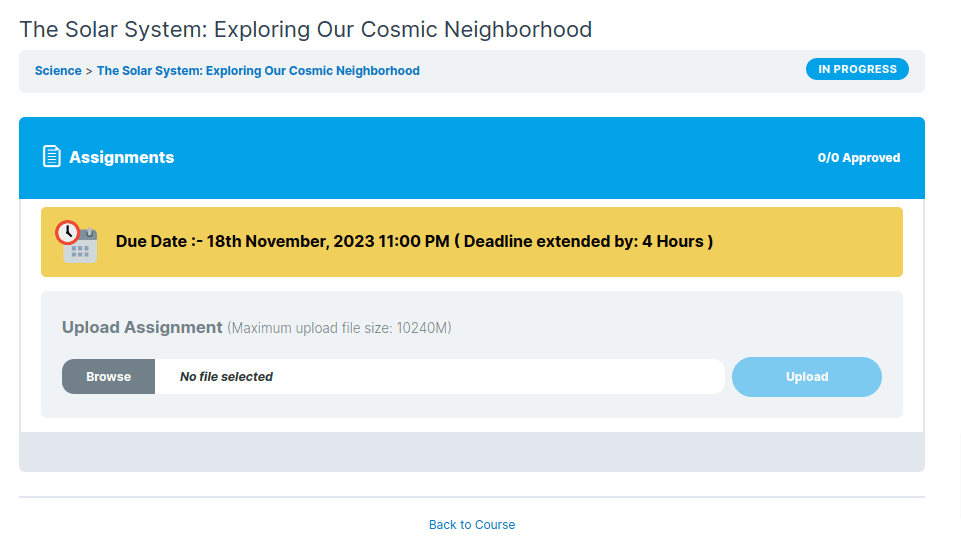961x547 pixels.
Task: Click the Upload Assignment label
Action: [x=142, y=328]
